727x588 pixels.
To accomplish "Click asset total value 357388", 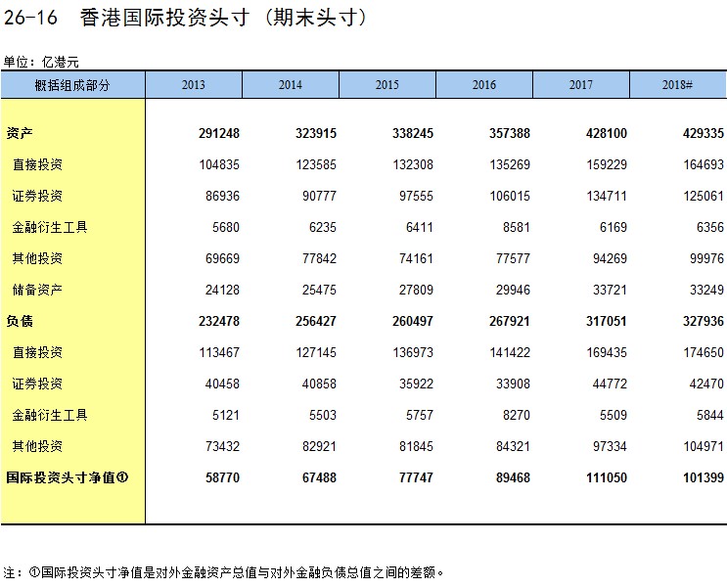I will click(510, 134).
